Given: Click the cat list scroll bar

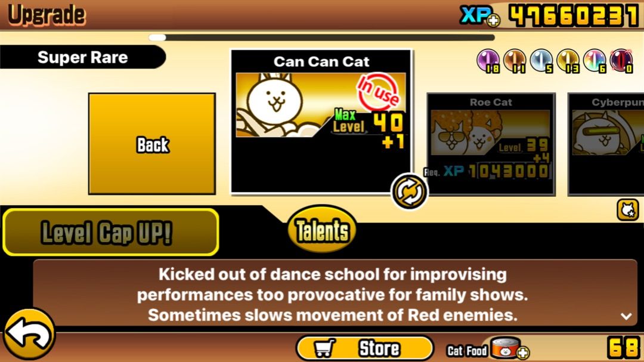Looking at the screenshot, I should click(321, 38).
